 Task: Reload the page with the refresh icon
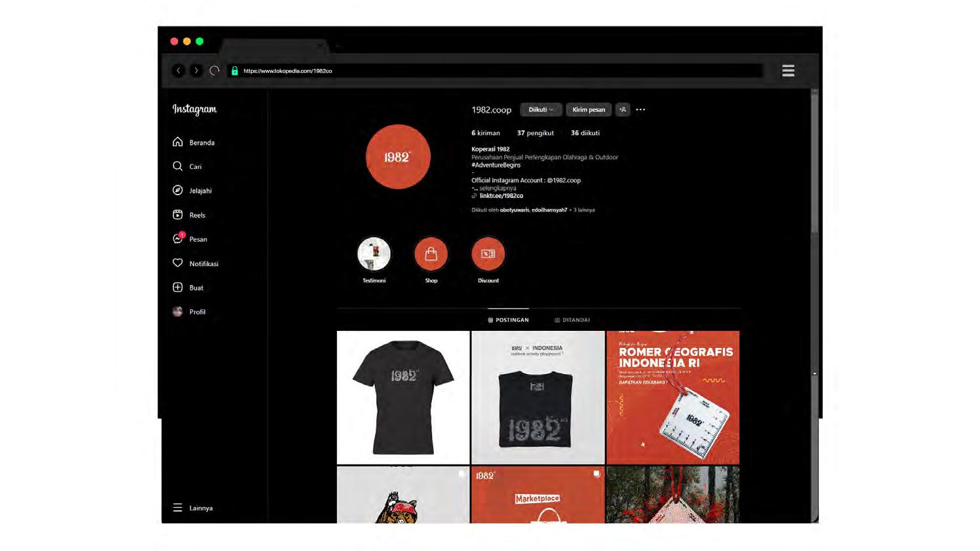point(214,71)
